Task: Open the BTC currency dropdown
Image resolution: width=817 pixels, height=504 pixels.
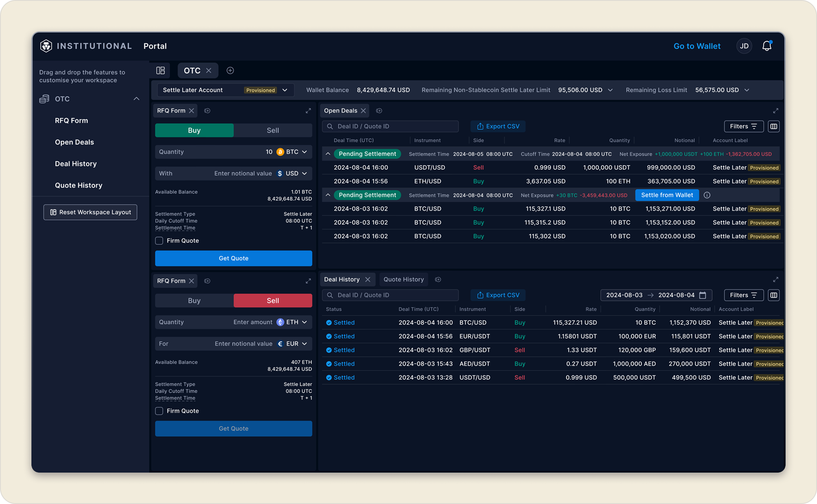Action: (x=292, y=152)
